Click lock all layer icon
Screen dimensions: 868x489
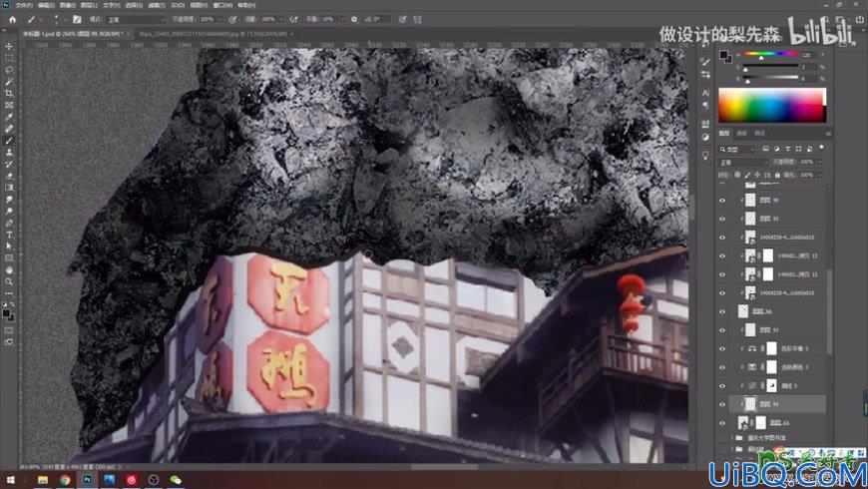(x=777, y=175)
